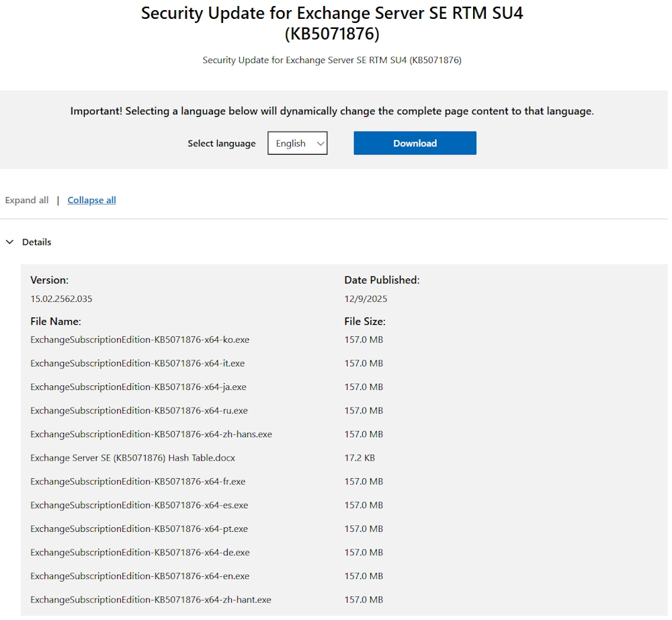The width and height of the screenshot is (672, 620).
Task: Click the Details section heading
Action: click(37, 242)
